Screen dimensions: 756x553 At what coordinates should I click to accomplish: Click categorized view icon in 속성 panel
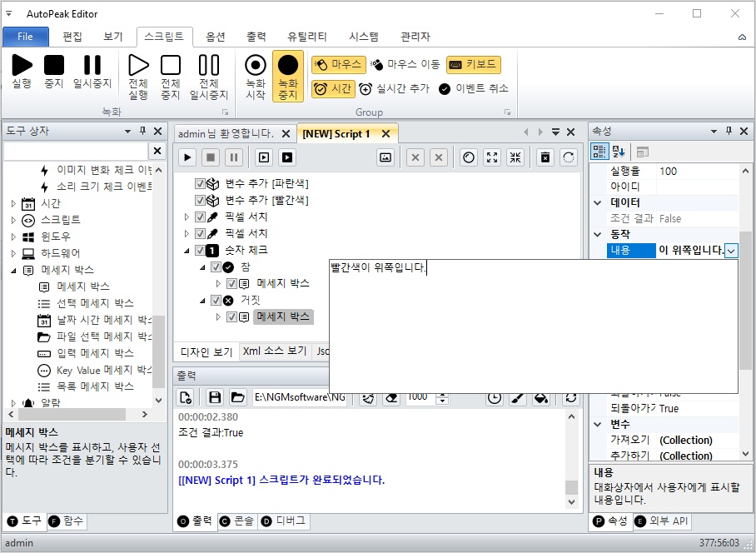coord(599,152)
